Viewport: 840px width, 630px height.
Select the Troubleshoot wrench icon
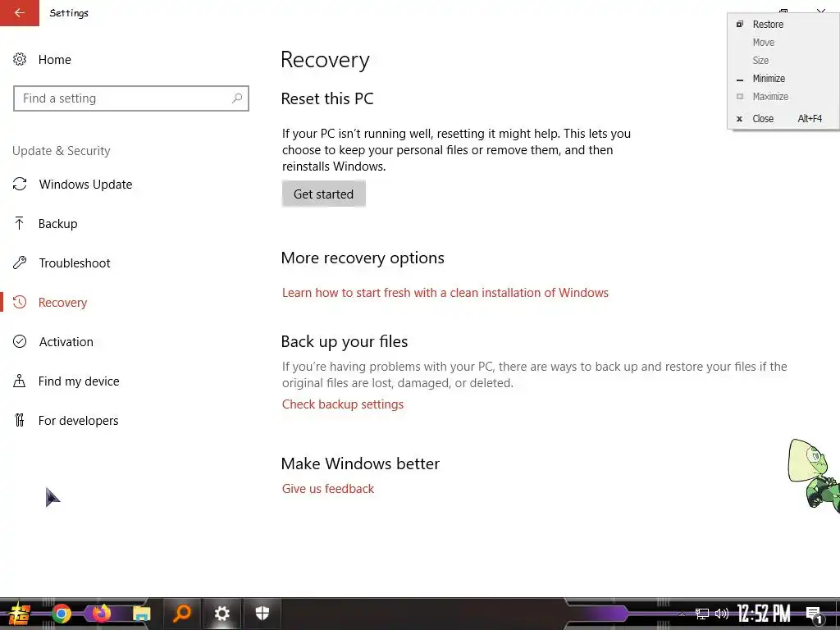[x=20, y=262]
